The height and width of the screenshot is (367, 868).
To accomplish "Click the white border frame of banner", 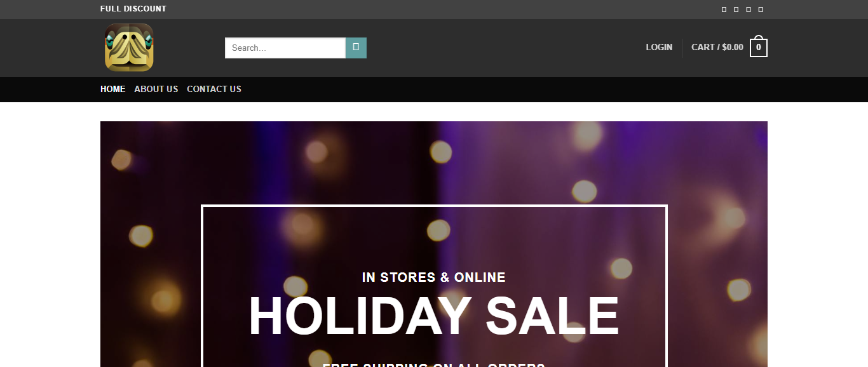I will point(434,206).
